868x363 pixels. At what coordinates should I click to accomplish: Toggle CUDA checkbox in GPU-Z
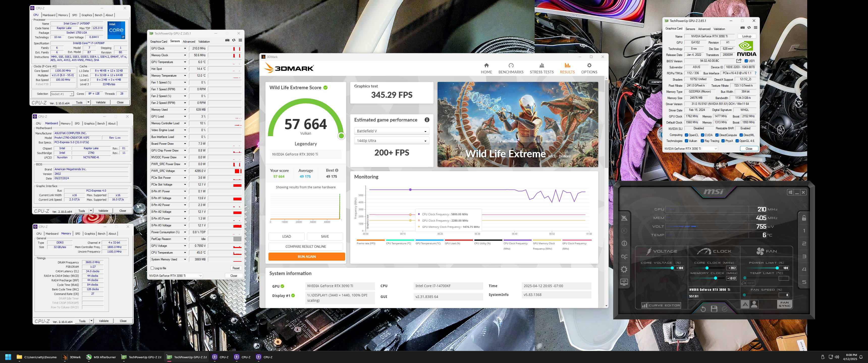point(702,135)
